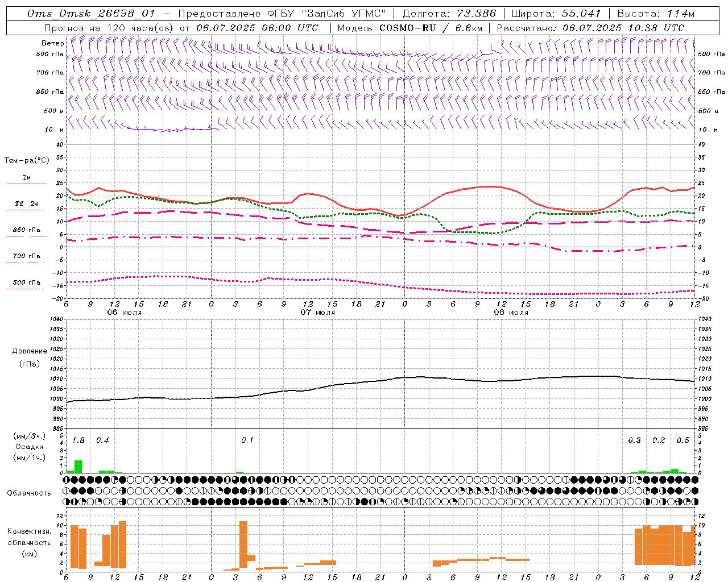The image size is (728, 582).
Task: Click 40 at top of left temperature axis
Action: pyautogui.click(x=60, y=145)
